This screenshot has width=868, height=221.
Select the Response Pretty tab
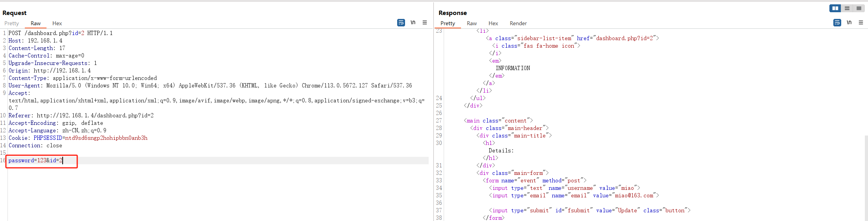[448, 23]
